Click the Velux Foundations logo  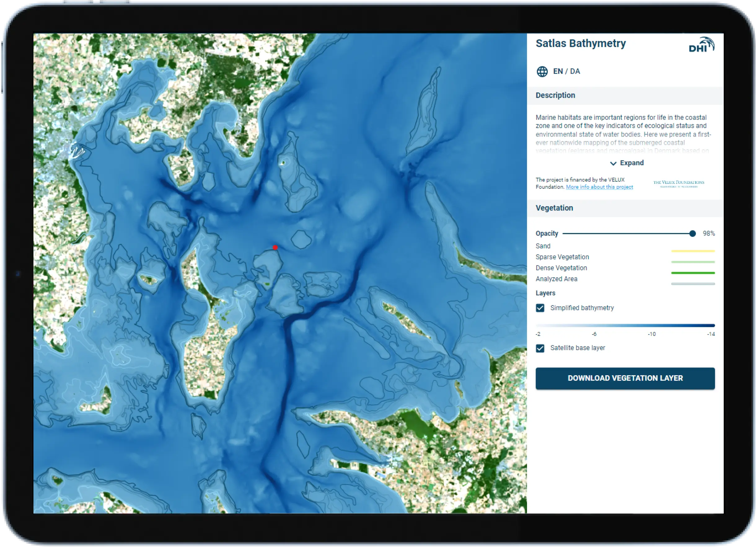(x=678, y=184)
